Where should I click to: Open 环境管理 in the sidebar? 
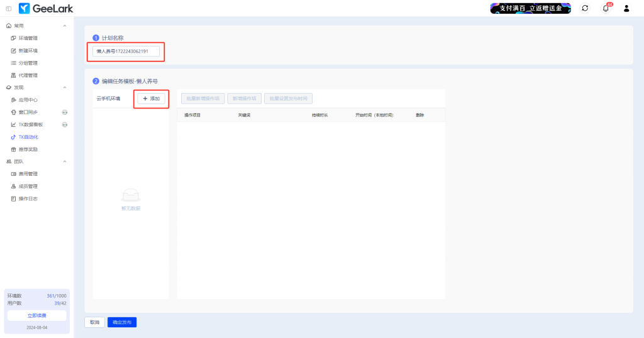pyautogui.click(x=28, y=38)
